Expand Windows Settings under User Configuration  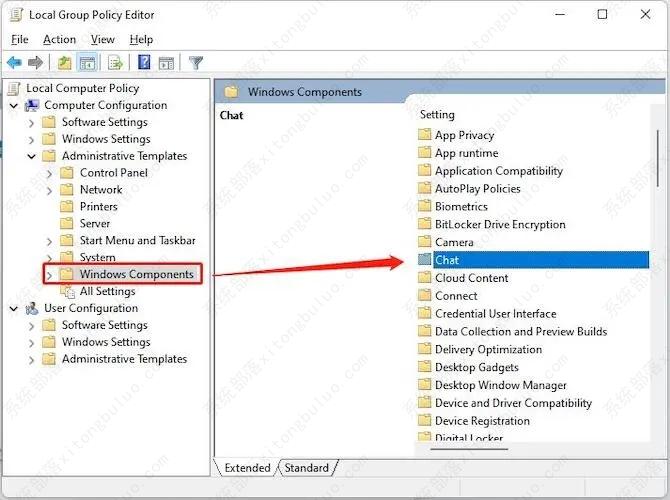pos(31,343)
